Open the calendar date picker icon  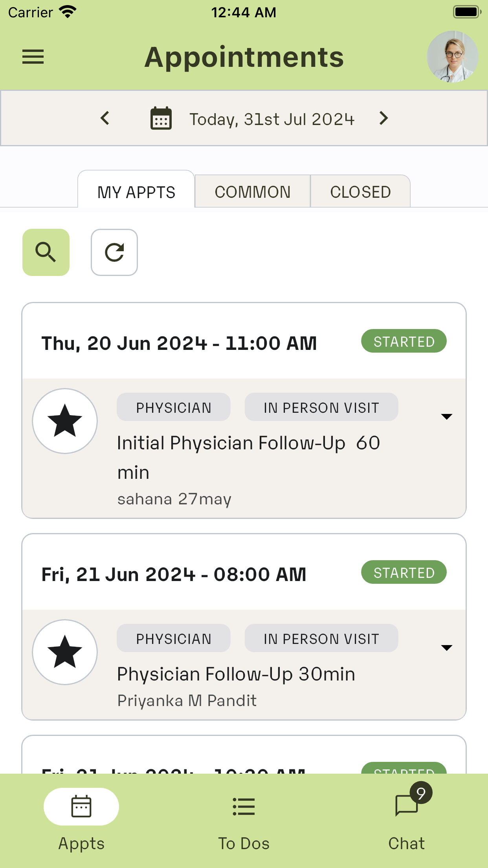(161, 118)
